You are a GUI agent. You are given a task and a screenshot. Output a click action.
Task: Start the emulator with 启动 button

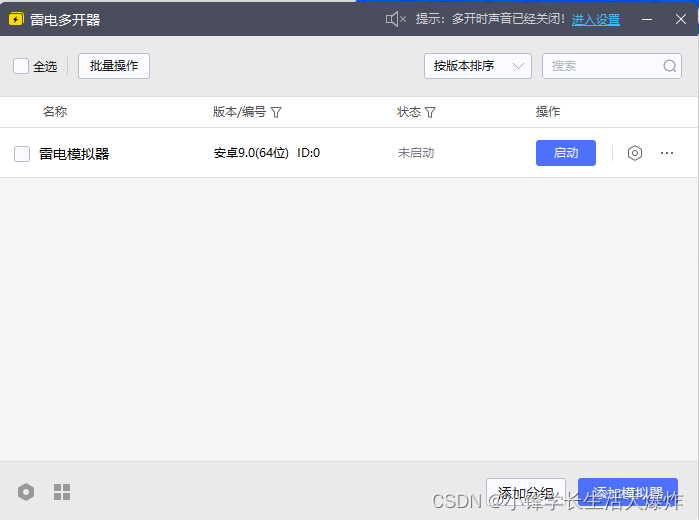pos(566,153)
